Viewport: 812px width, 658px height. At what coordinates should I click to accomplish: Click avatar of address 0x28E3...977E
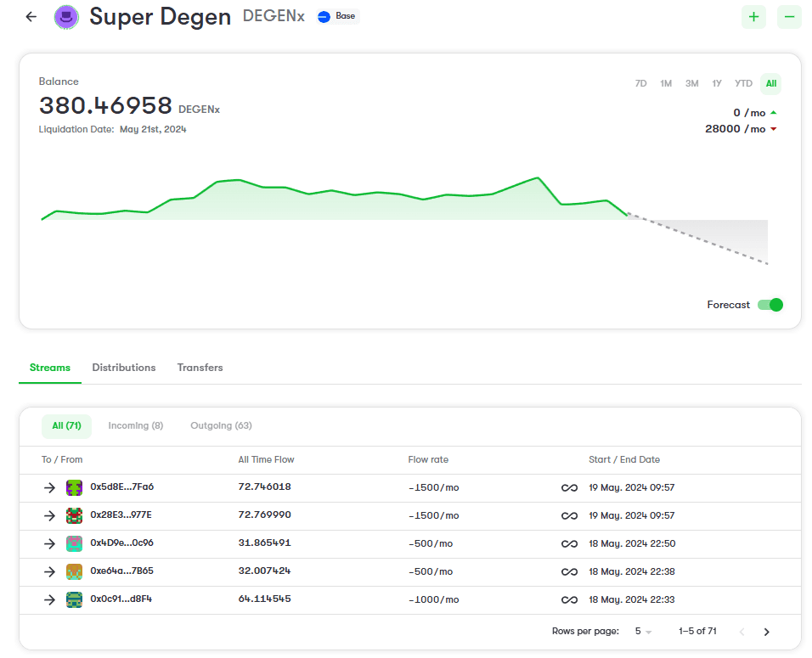74,515
